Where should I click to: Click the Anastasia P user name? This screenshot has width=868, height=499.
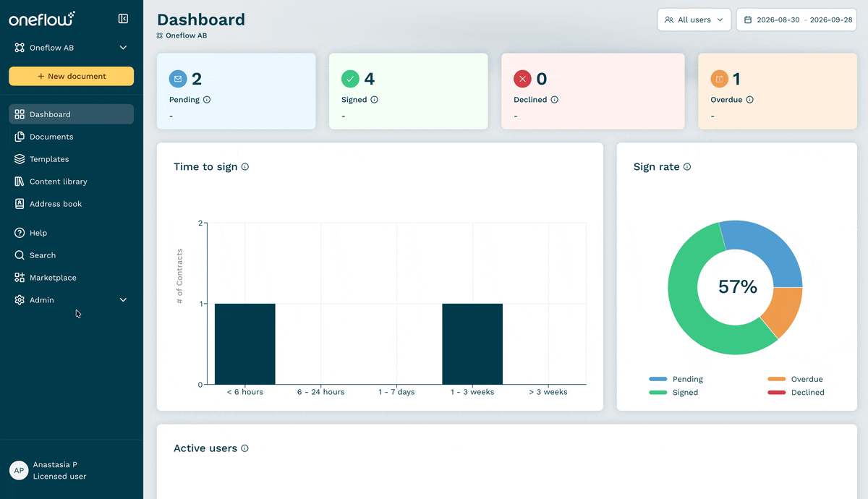click(x=55, y=465)
